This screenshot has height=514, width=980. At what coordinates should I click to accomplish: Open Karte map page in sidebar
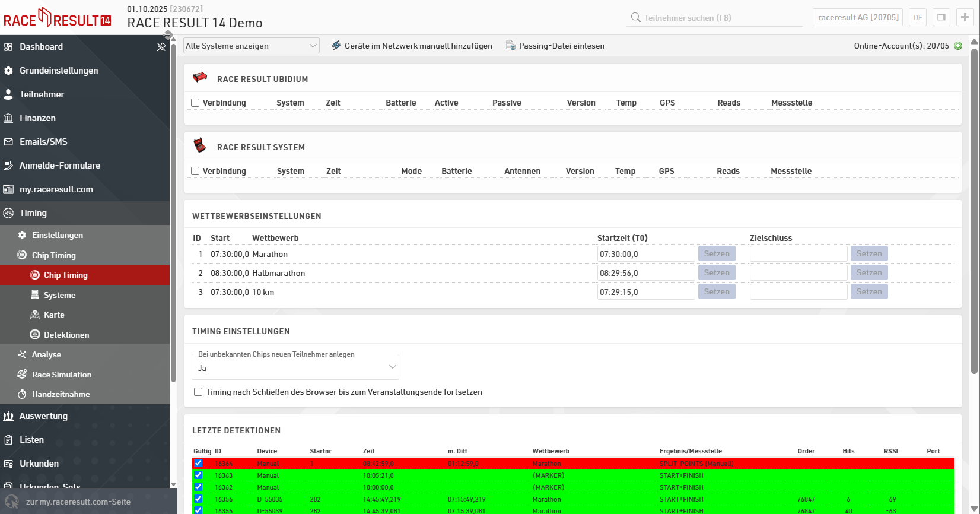pos(54,315)
